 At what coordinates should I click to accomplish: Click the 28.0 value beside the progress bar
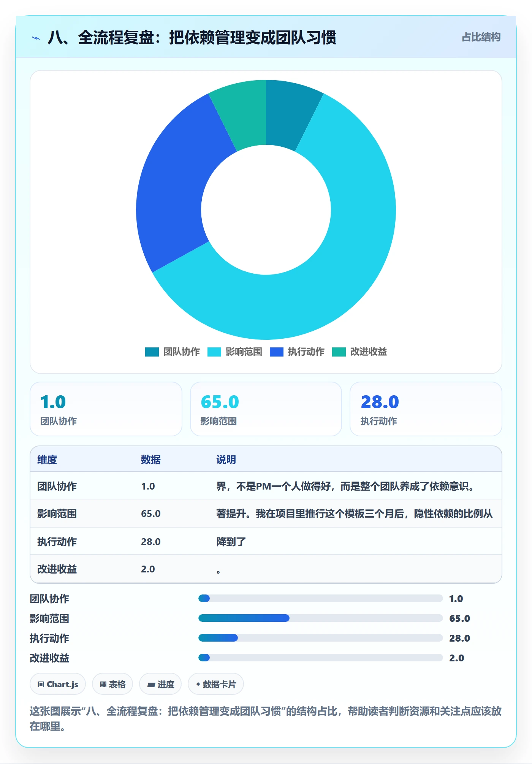pyautogui.click(x=459, y=638)
